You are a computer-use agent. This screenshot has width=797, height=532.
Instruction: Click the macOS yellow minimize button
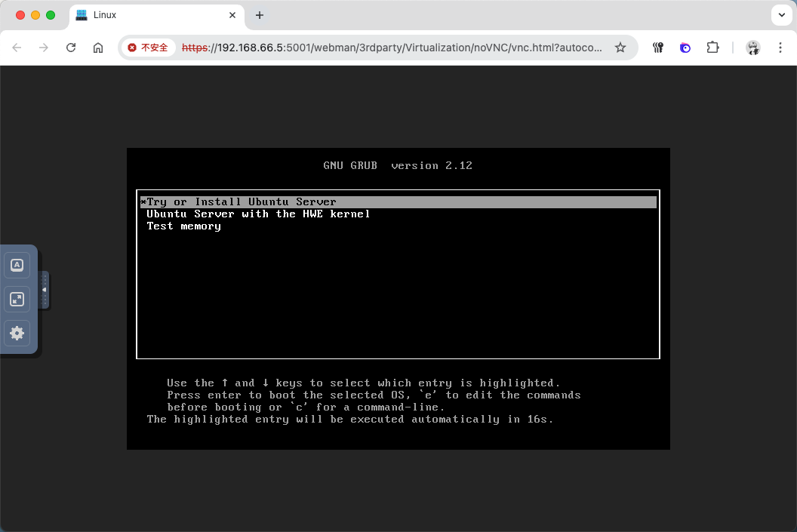[35, 15]
